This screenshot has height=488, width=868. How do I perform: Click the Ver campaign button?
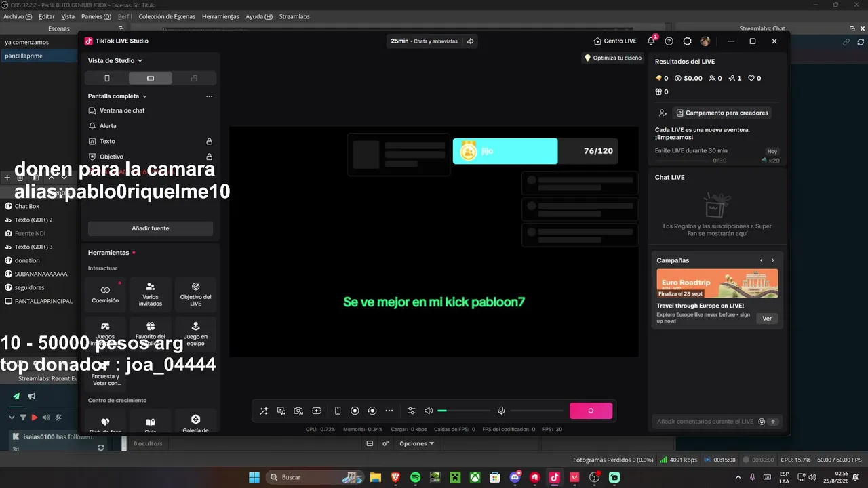click(x=767, y=319)
